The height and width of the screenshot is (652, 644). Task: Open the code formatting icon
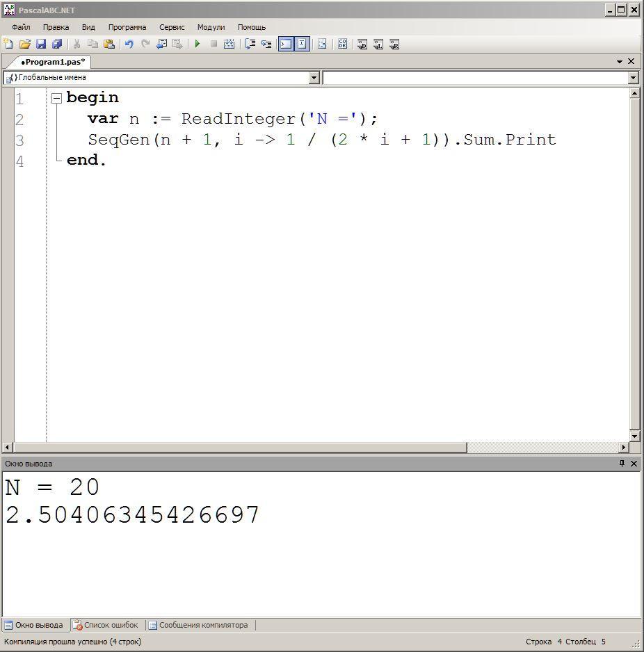[323, 44]
